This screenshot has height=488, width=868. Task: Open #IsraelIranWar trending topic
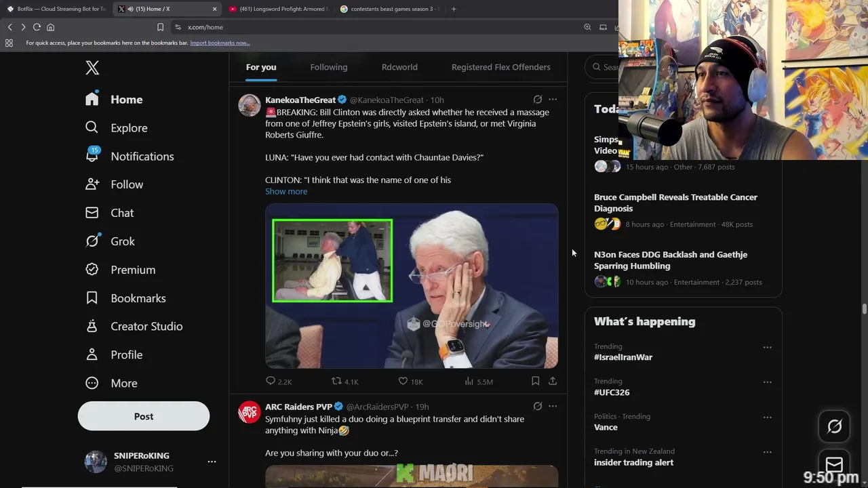[x=623, y=357]
